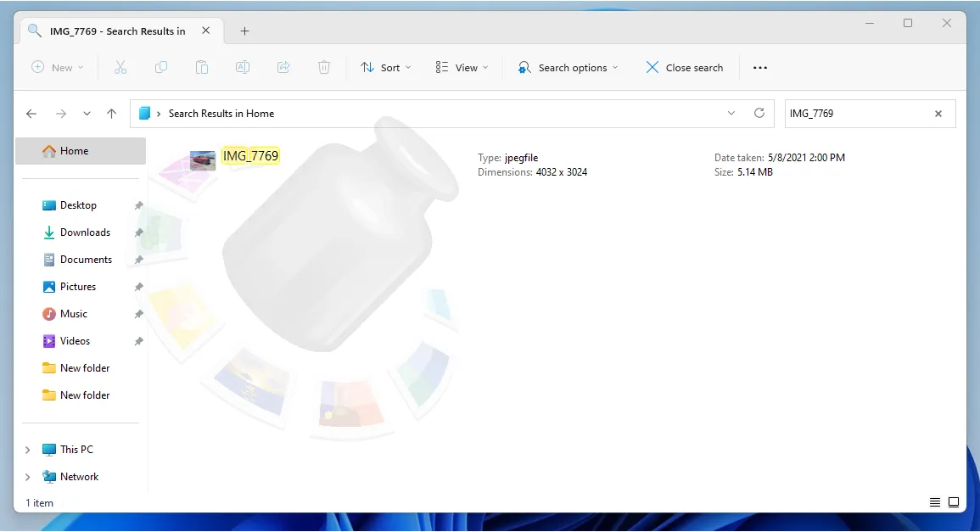Select This PC in navigation pane
Image resolution: width=980 pixels, height=532 pixels.
76,450
